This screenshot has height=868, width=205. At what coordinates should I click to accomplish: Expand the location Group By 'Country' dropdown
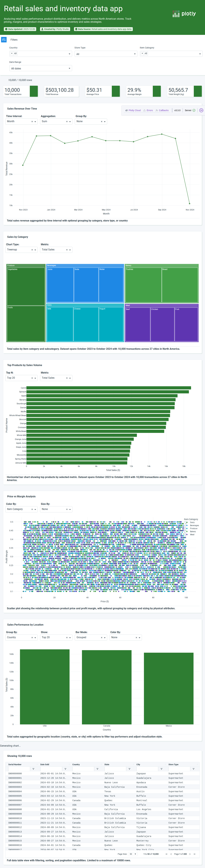point(35,638)
